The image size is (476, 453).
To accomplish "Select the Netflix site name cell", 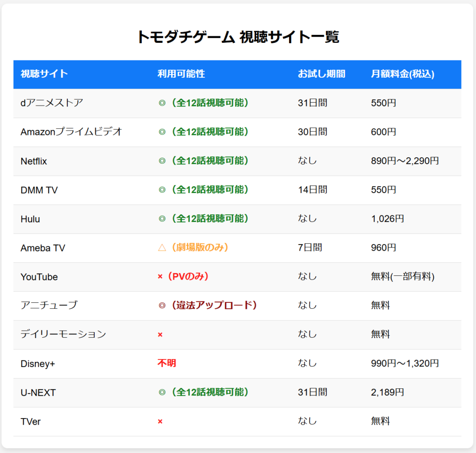I will pos(33,161).
